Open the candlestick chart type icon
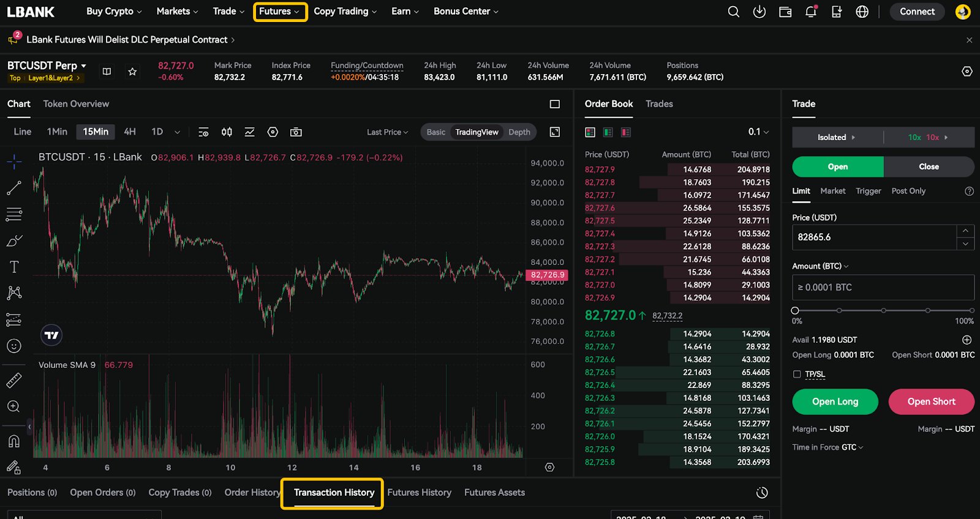980x519 pixels. click(227, 132)
